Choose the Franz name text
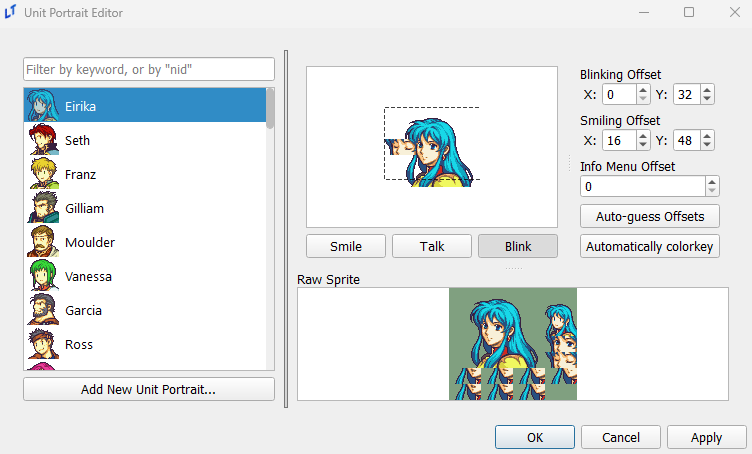752x454 pixels. coord(81,175)
